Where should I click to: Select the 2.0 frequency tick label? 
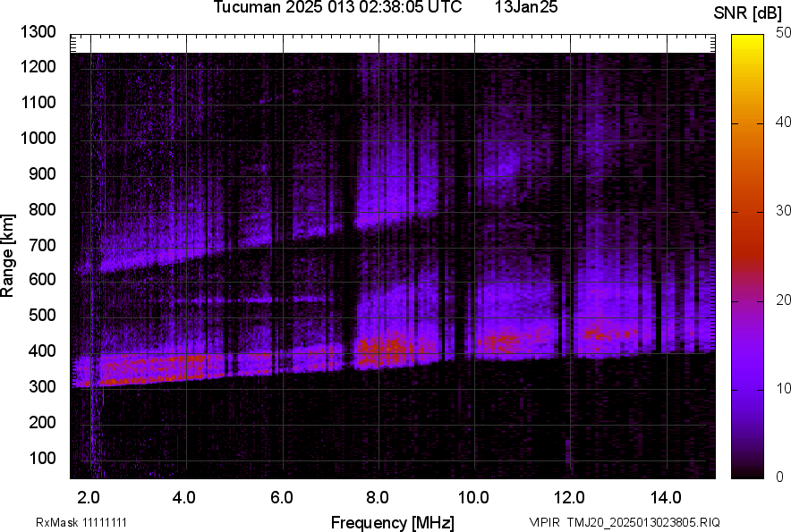point(89,496)
